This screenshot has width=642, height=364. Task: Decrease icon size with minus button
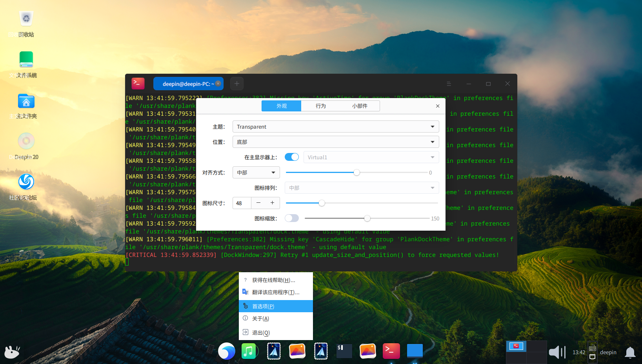(258, 203)
